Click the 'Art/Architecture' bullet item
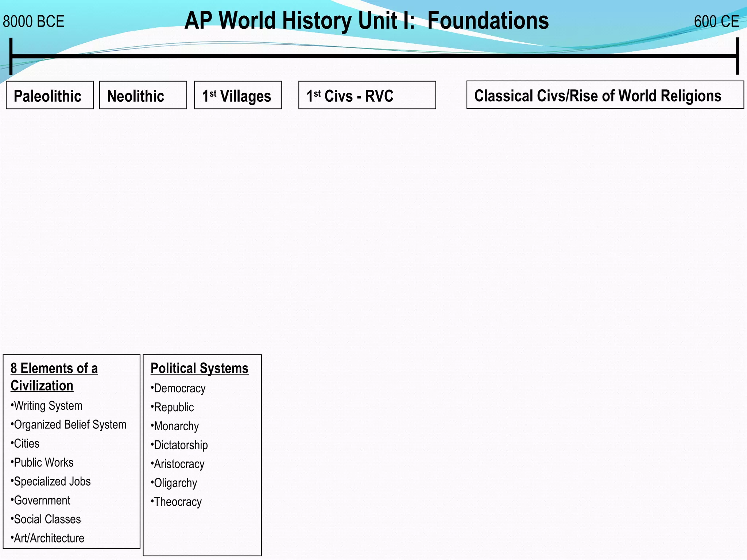The width and height of the screenshot is (747, 560). tap(47, 538)
